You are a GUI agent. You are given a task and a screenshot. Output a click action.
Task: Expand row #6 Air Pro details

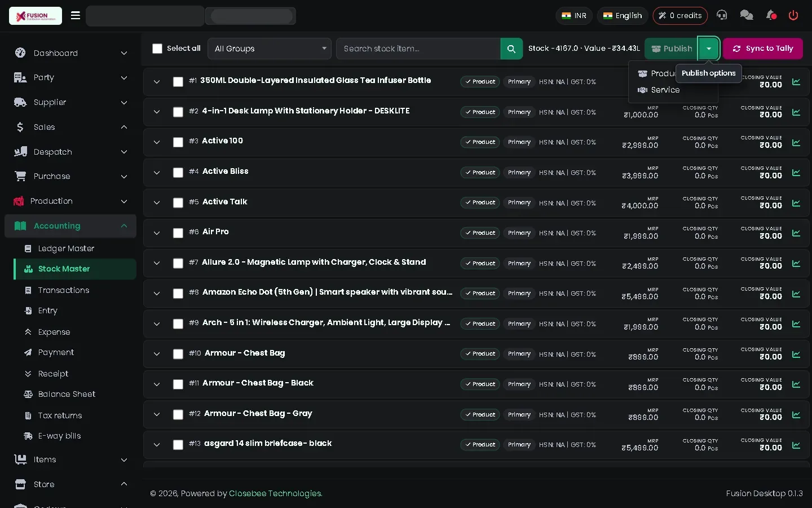157,233
